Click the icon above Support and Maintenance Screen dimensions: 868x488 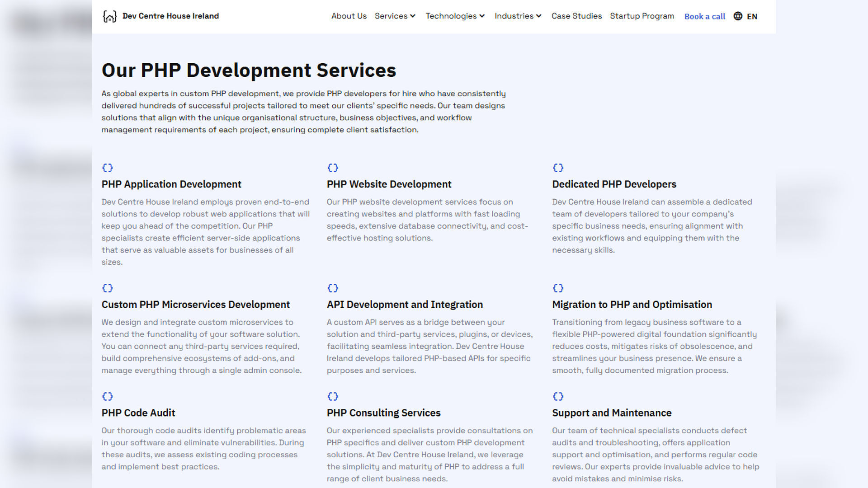(x=558, y=396)
